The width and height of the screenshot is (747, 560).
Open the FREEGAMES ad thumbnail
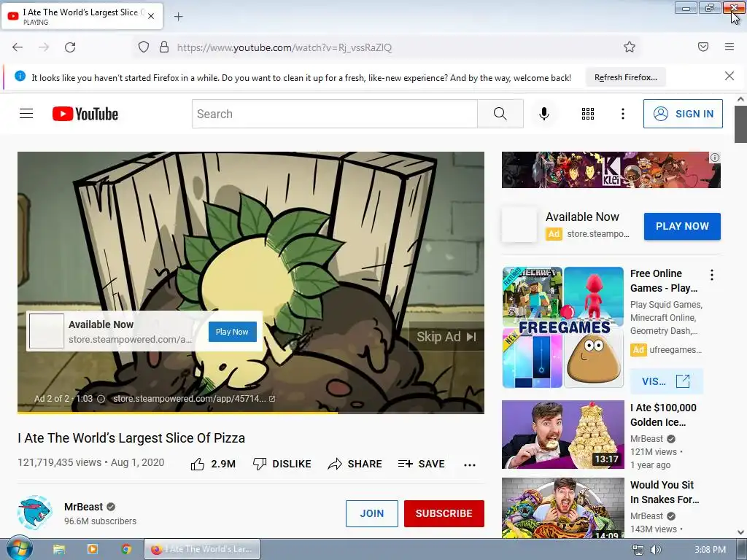[562, 327]
